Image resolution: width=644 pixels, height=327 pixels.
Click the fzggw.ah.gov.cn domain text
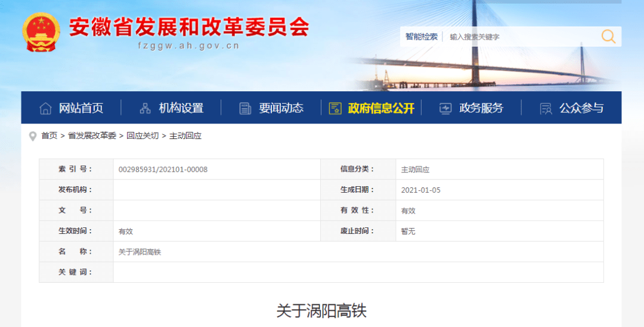coord(188,46)
